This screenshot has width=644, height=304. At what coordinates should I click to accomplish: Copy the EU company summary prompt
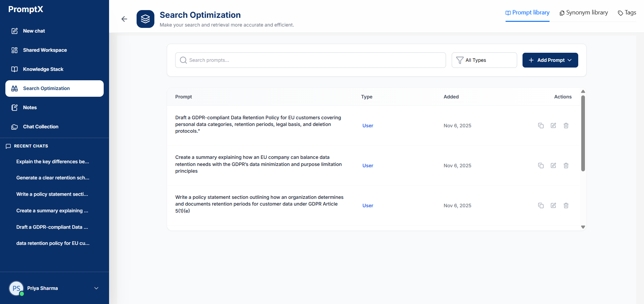pos(541,166)
